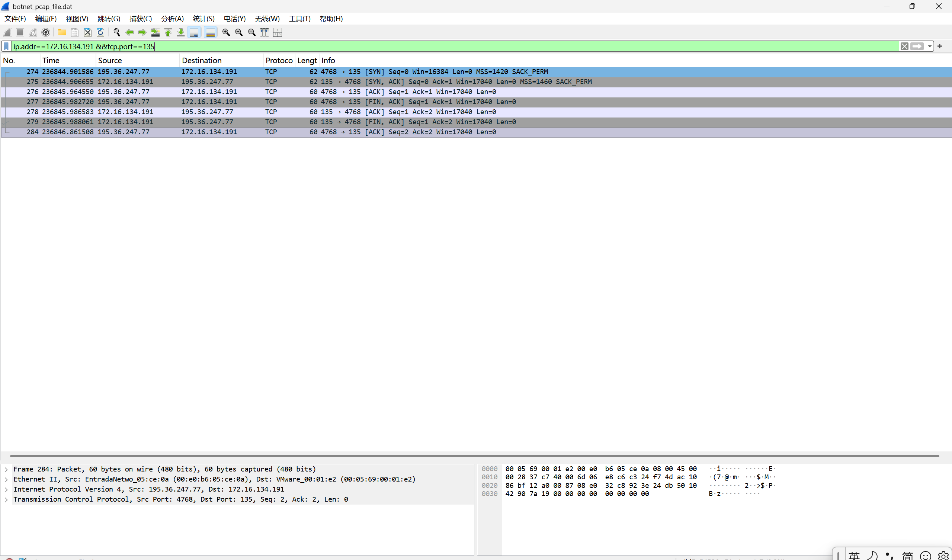952x560 pixels.
Task: Click the display filter bookmark icon
Action: click(6, 46)
